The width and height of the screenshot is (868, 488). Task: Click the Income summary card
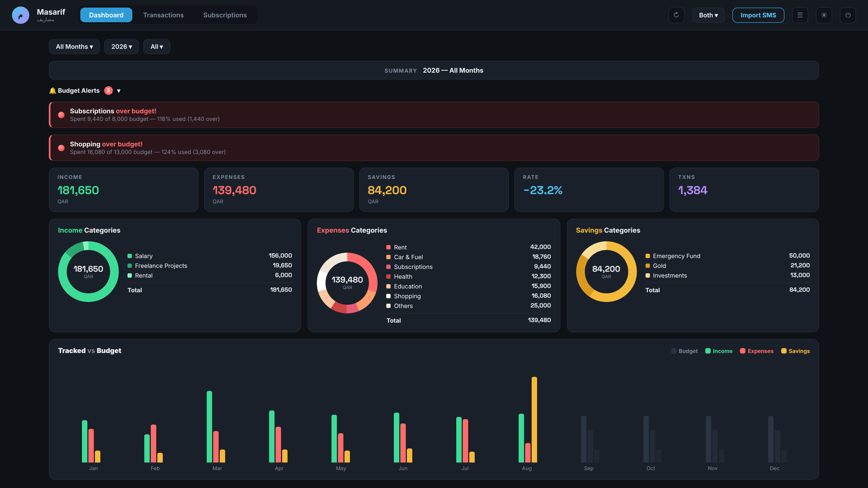point(124,190)
